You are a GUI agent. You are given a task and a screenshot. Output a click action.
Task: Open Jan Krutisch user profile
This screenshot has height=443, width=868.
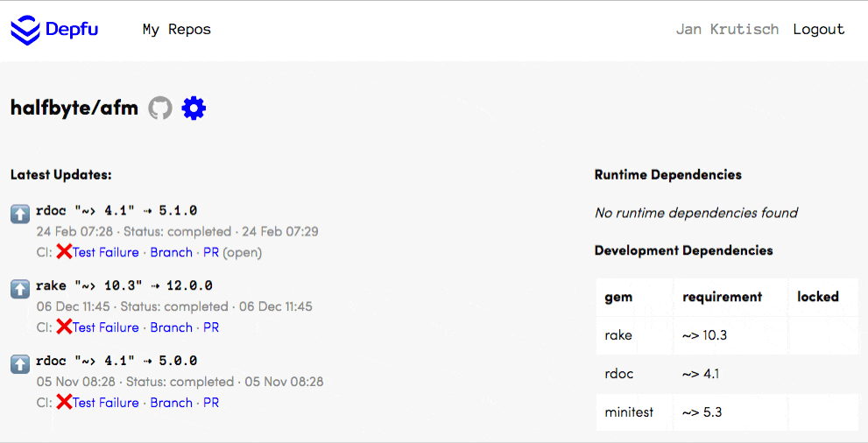(727, 30)
